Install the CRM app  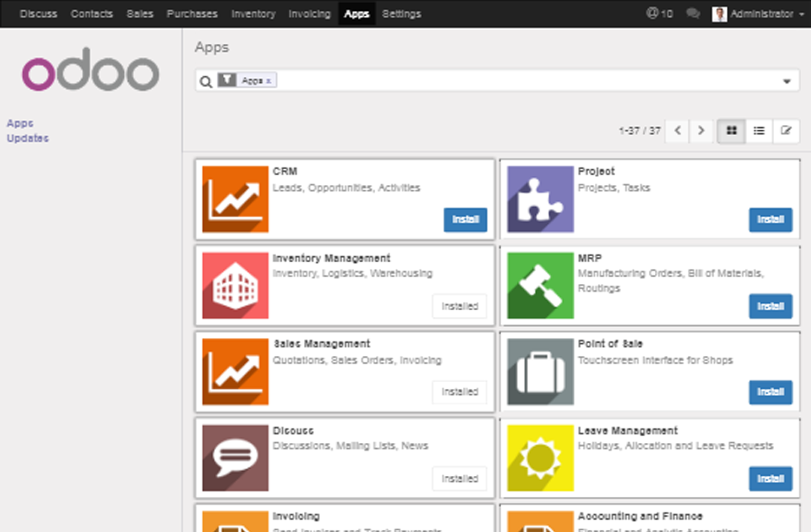[x=466, y=220]
